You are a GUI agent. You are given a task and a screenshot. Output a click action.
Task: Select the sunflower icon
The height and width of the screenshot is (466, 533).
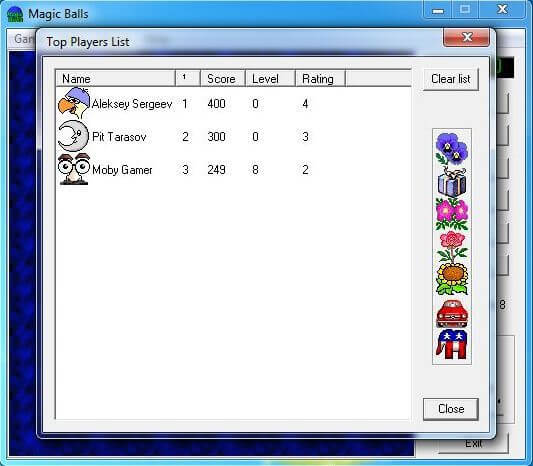point(452,279)
